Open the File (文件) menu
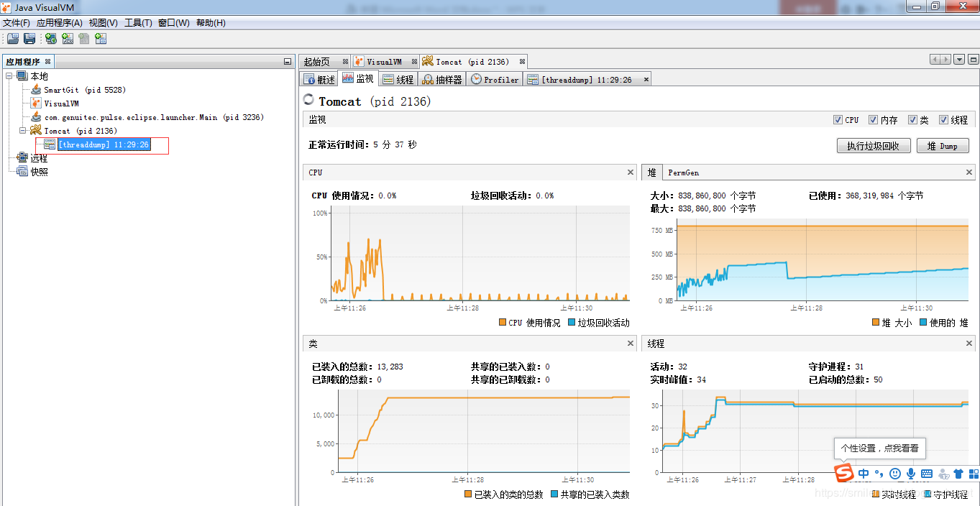The image size is (980, 506). (17, 23)
